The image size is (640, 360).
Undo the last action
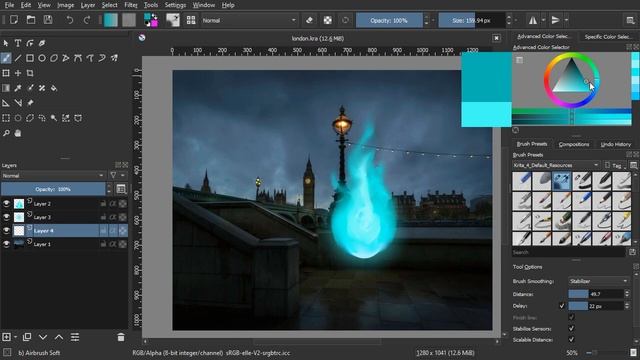click(70, 20)
